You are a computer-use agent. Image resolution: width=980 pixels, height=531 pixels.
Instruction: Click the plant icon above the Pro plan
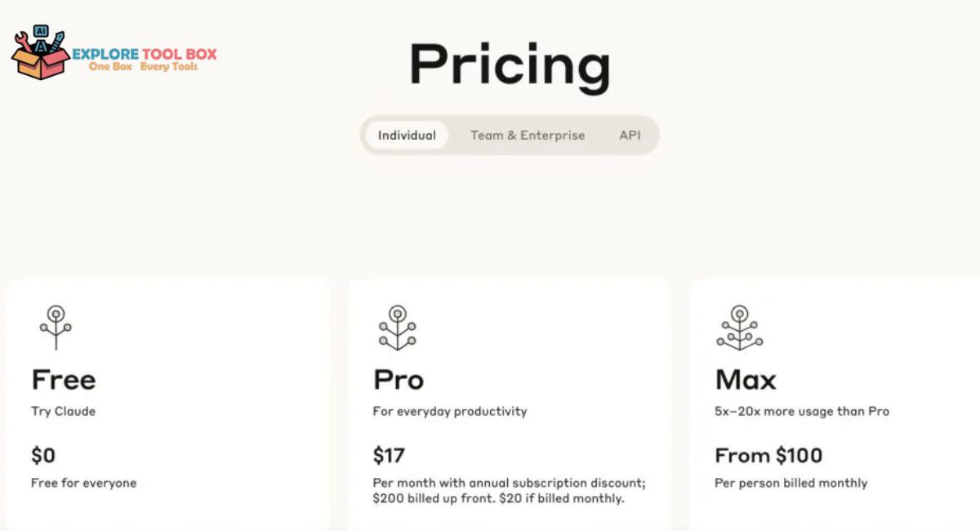click(398, 327)
